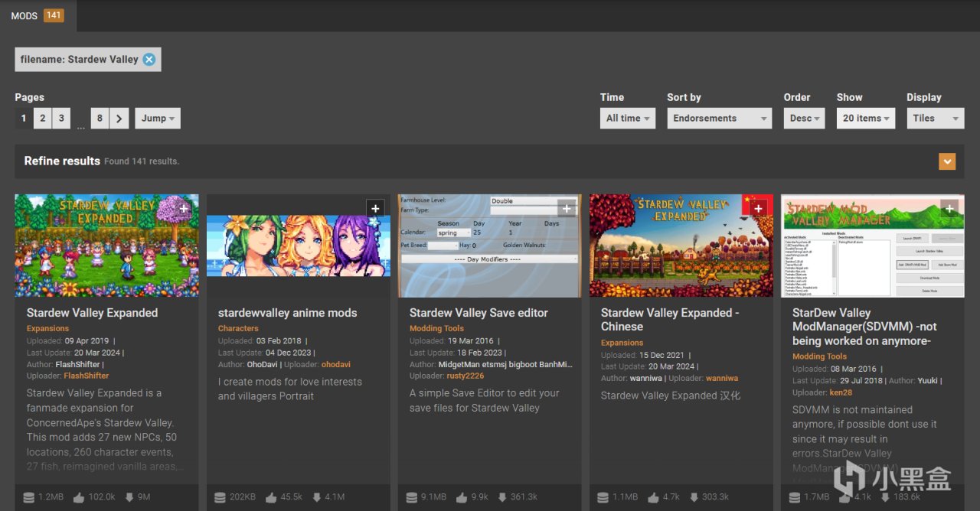Open Expansions category on Expanded - Chinese card
This screenshot has height=511, width=980.
pos(622,343)
